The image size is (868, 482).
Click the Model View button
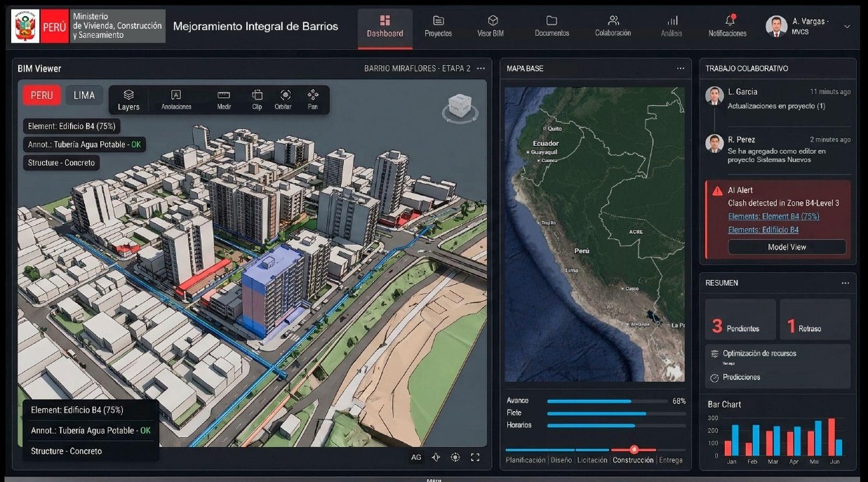coord(787,247)
